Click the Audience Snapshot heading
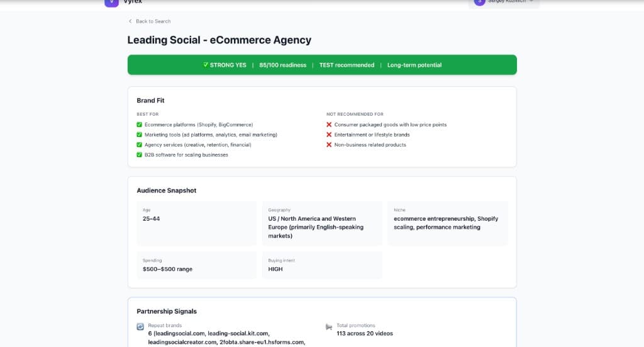This screenshot has height=347, width=644. 166,190
